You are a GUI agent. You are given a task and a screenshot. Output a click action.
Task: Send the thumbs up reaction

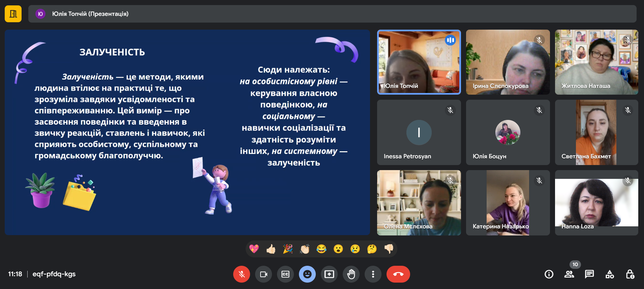271,249
